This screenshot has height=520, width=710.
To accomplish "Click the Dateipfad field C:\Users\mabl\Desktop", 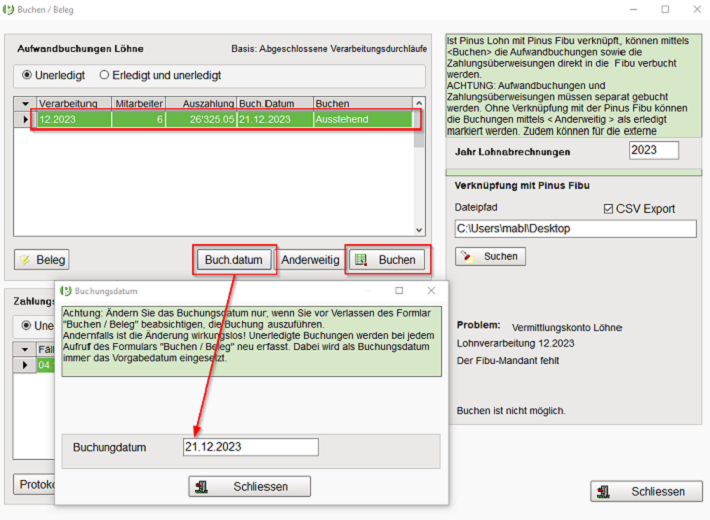I will [x=576, y=229].
